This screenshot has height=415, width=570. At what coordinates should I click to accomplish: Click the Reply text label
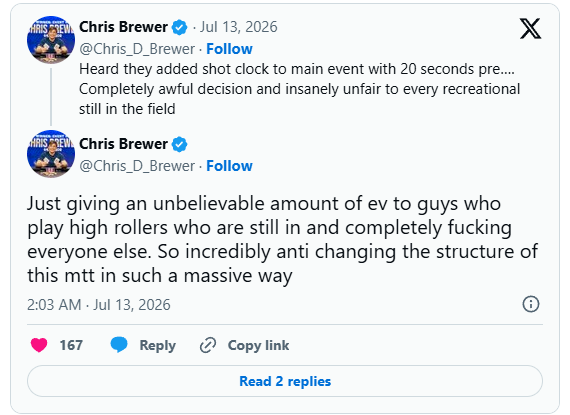157,345
